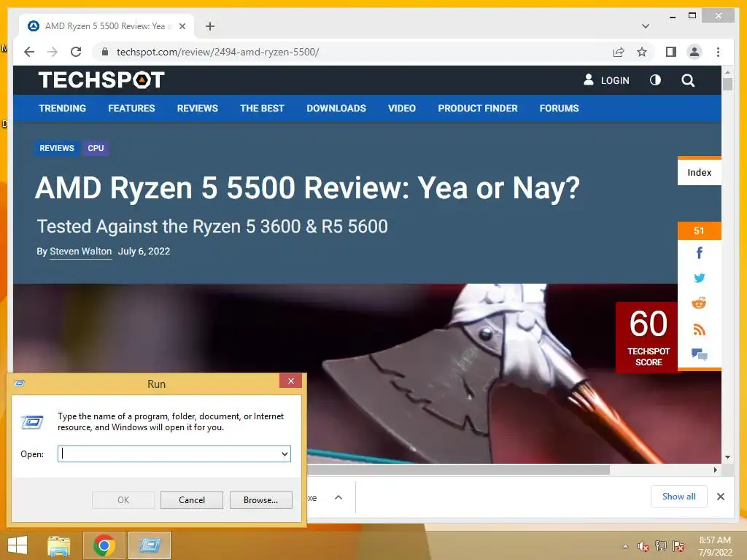Open the DOWNLOADS nav item
The height and width of the screenshot is (560, 747).
[336, 108]
